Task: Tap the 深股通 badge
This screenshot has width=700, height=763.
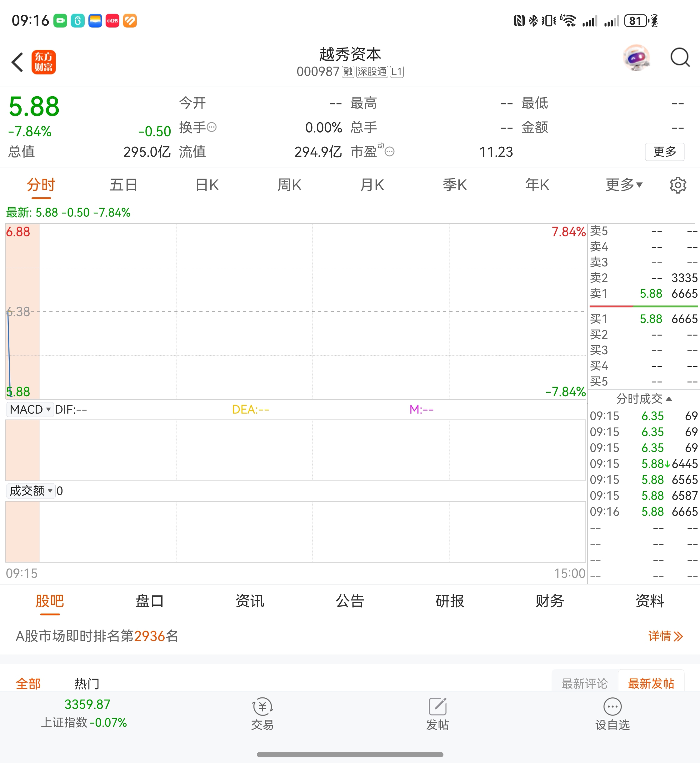Action: point(372,72)
